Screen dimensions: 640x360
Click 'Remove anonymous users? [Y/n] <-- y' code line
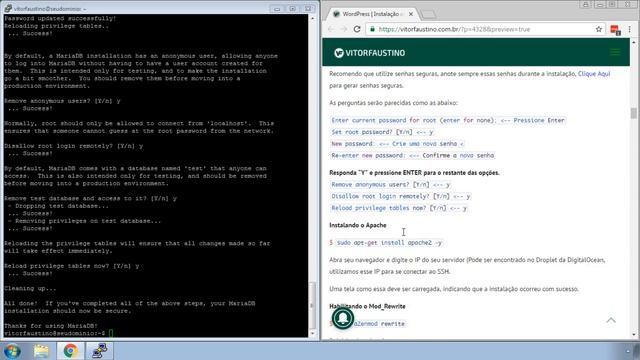[x=391, y=184]
